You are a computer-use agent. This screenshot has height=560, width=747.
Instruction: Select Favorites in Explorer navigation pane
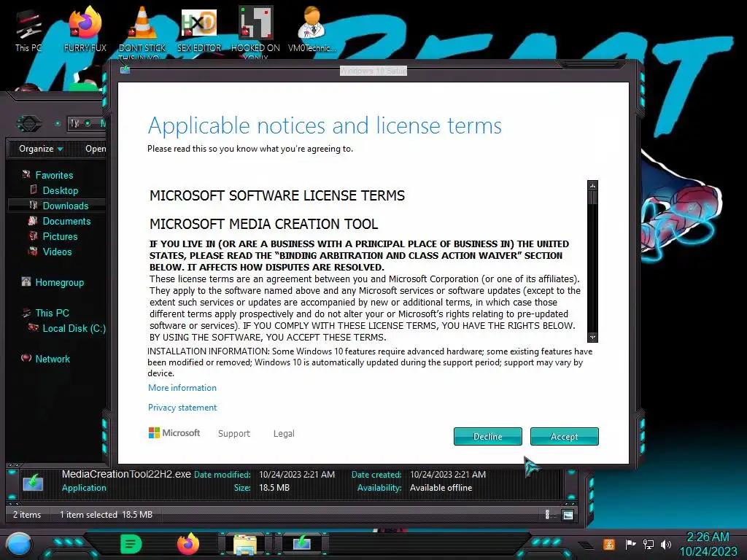click(54, 175)
